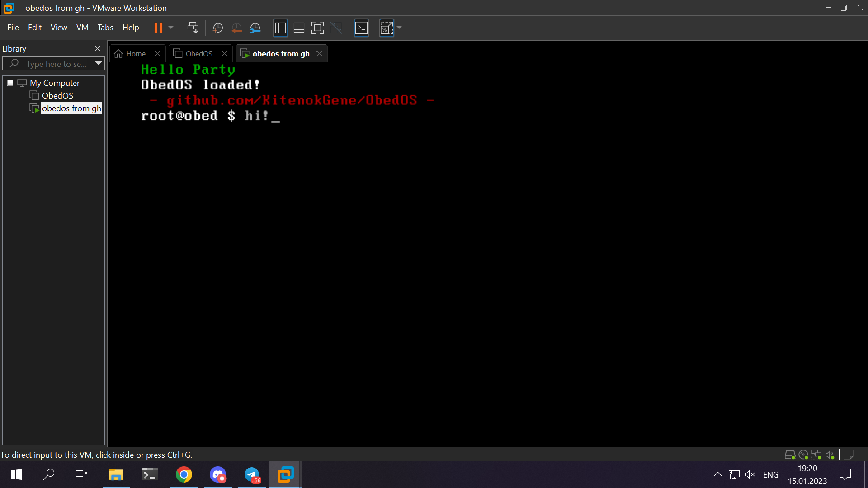This screenshot has height=488, width=868.
Task: Click the stretch guest display icon
Action: tap(387, 28)
